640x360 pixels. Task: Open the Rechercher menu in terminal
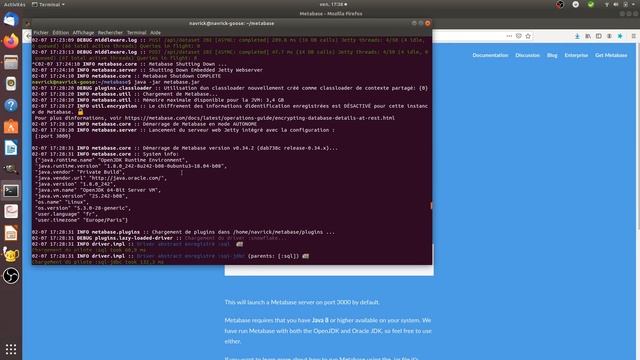(x=110, y=33)
